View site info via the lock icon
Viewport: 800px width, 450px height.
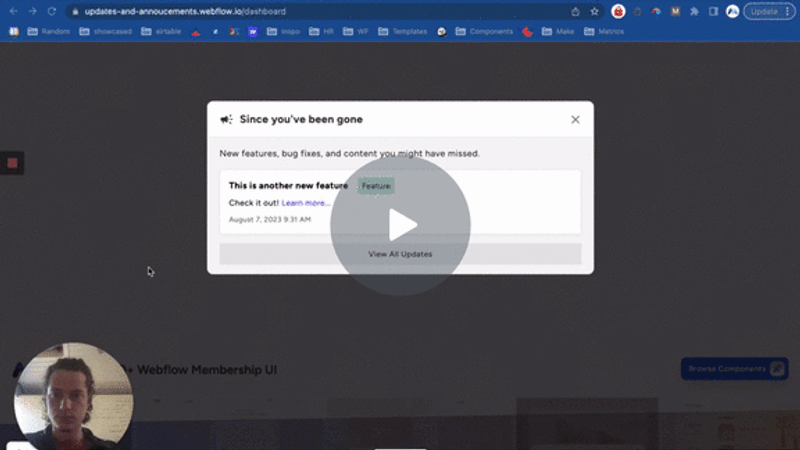click(76, 11)
